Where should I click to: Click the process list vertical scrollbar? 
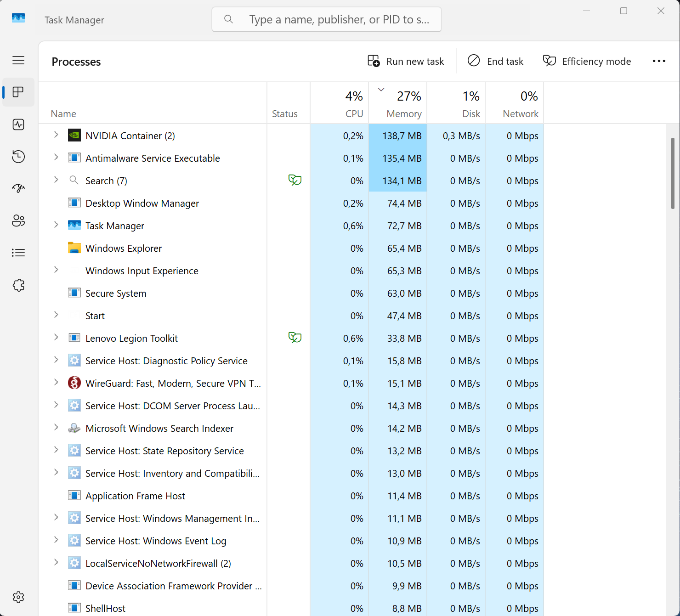click(673, 174)
